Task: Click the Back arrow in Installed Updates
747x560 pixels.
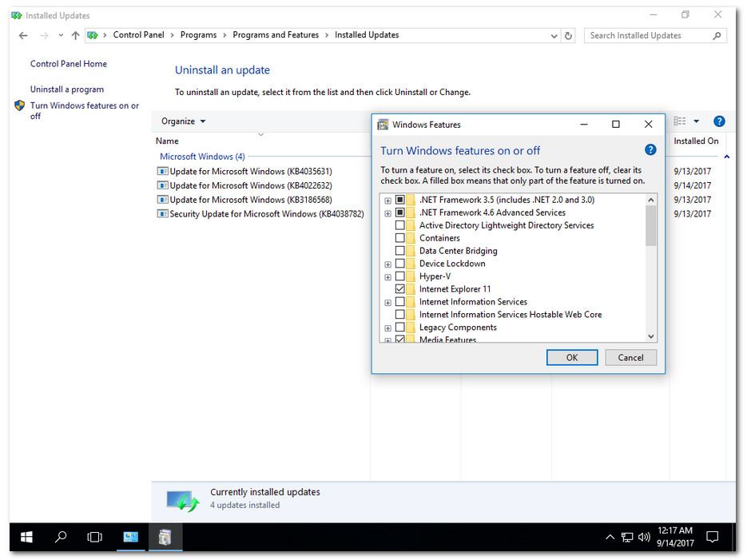Action: pyautogui.click(x=23, y=35)
